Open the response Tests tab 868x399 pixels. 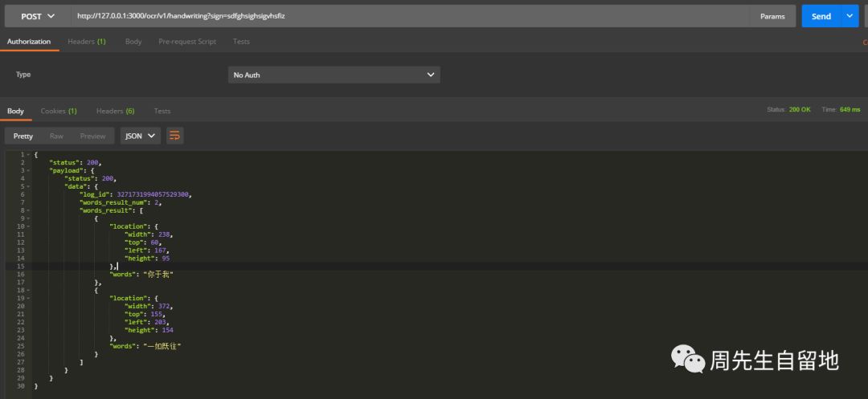click(x=162, y=111)
